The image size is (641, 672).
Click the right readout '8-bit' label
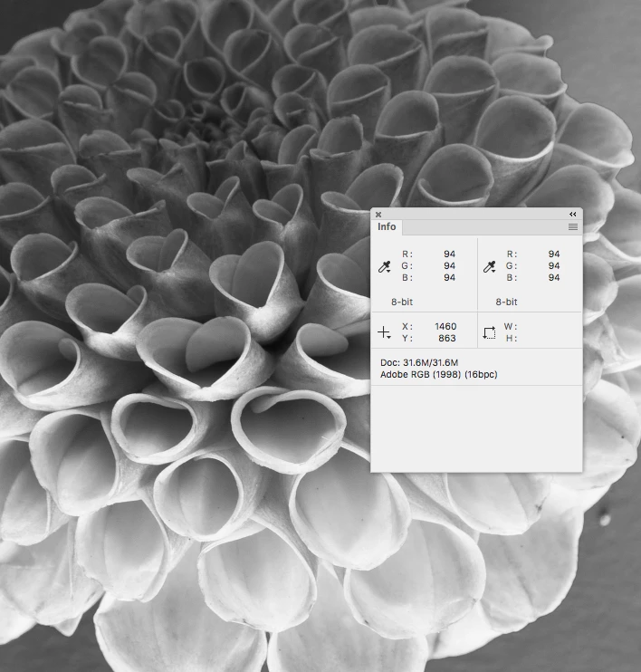click(506, 302)
